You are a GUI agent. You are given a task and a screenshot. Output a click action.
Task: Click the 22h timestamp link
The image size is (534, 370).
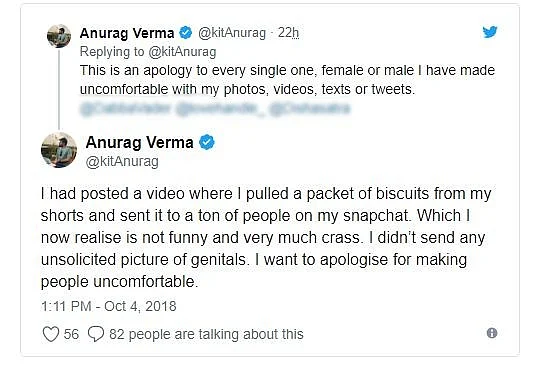(x=288, y=33)
